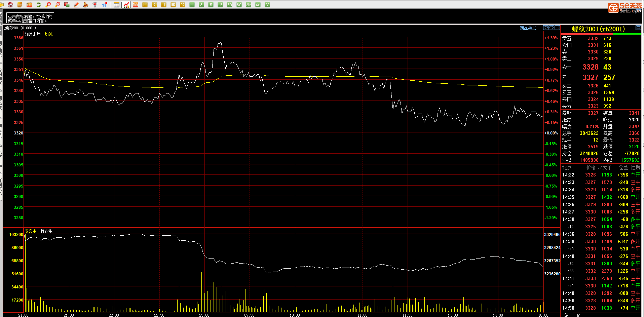The height and width of the screenshot is (317, 644).
Task: Click the 持仓量 label in volume panel
Action: coord(47,231)
